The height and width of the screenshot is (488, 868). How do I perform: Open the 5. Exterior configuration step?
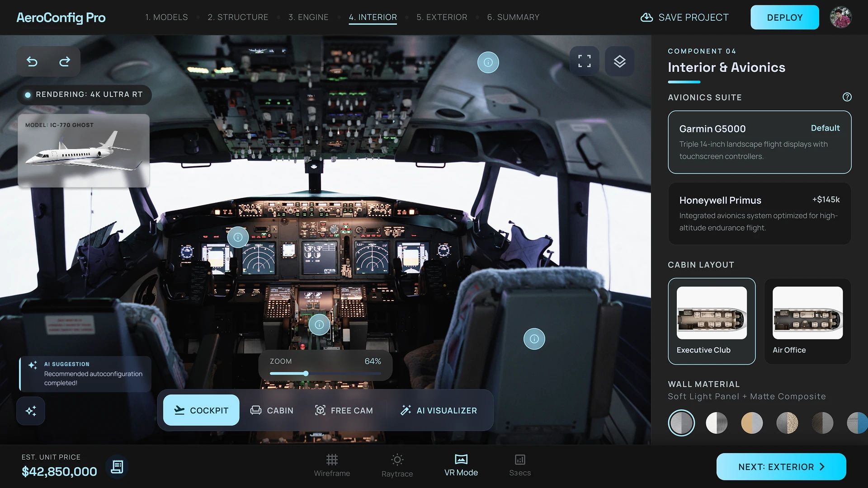(x=442, y=17)
